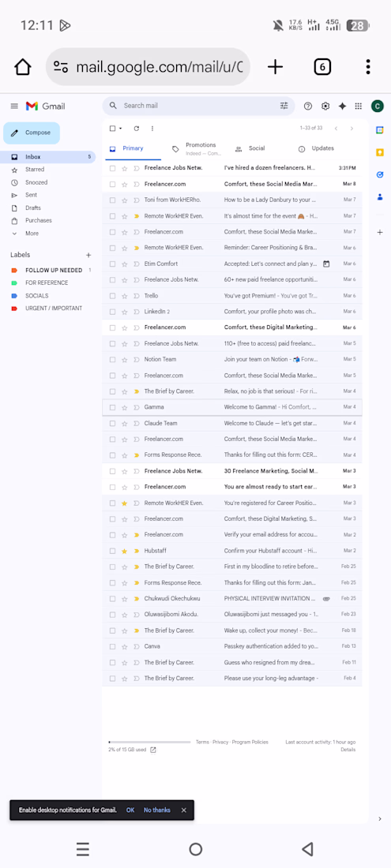Get add-ons with the plus icon
391x868 pixels.
[380, 233]
